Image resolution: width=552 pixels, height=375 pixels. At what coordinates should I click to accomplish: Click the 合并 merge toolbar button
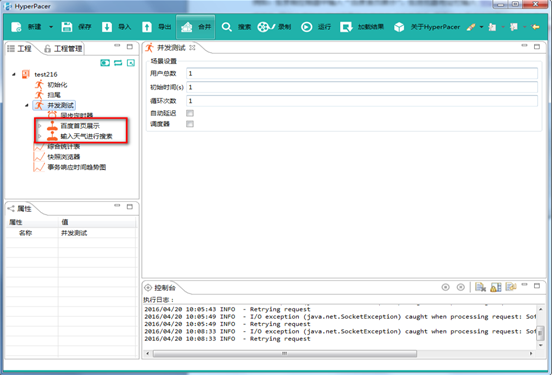coord(196,27)
